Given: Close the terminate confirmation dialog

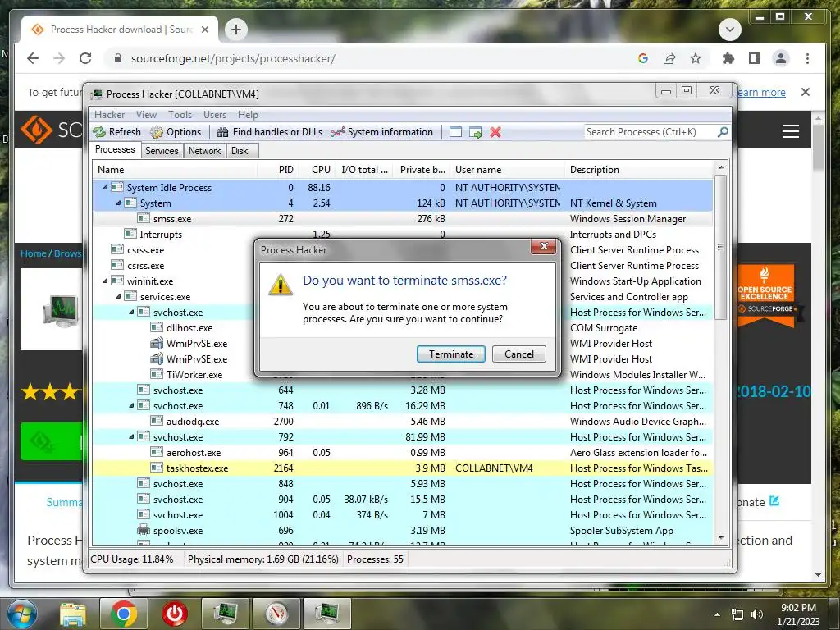Looking at the screenshot, I should click(544, 246).
